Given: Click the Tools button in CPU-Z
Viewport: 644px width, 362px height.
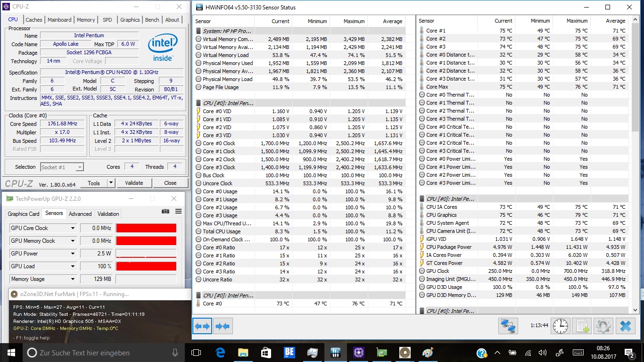Looking at the screenshot, I should (x=94, y=183).
